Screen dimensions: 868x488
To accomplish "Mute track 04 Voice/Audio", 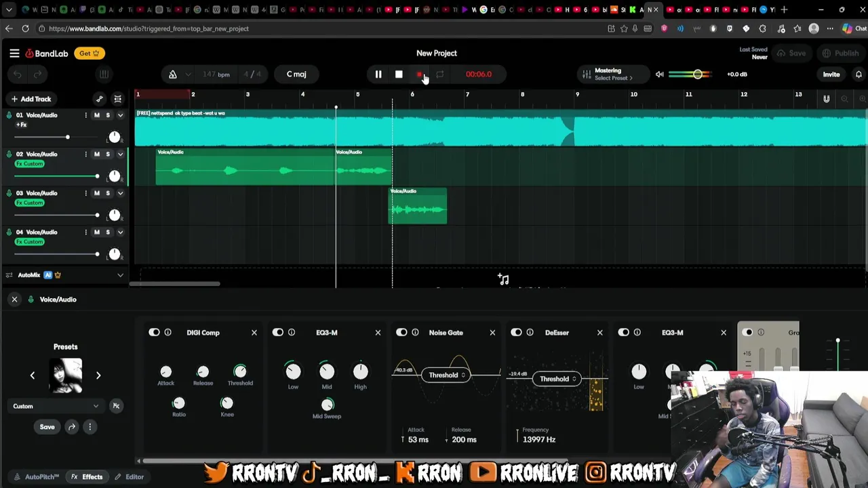I will tap(96, 232).
